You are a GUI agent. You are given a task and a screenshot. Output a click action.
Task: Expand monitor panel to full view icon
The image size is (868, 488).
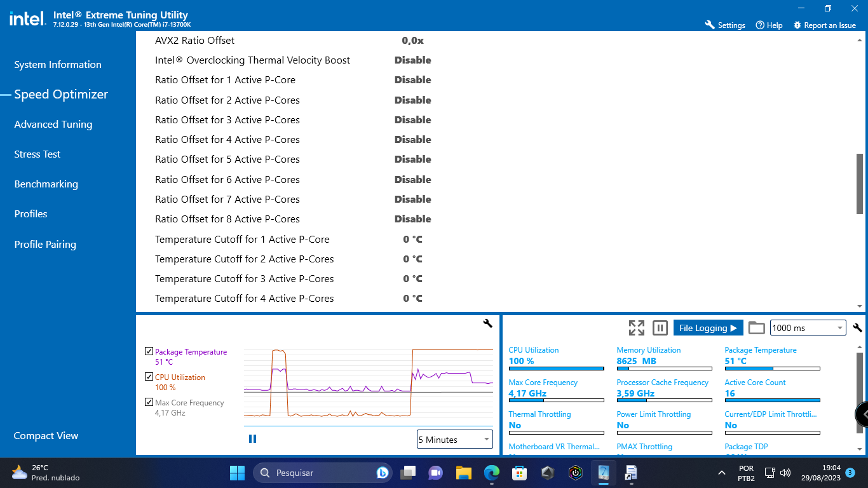tap(636, 328)
